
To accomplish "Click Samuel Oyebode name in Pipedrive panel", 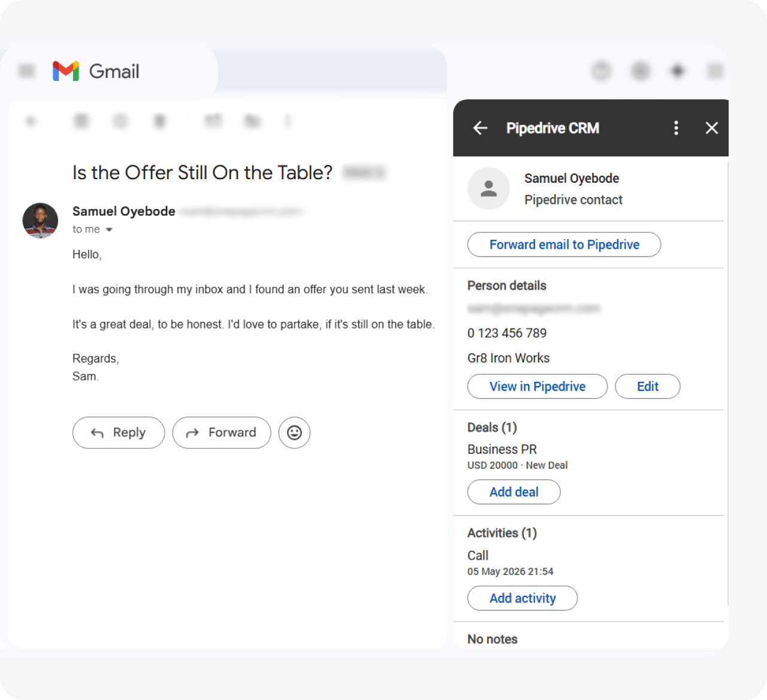I will point(572,179).
